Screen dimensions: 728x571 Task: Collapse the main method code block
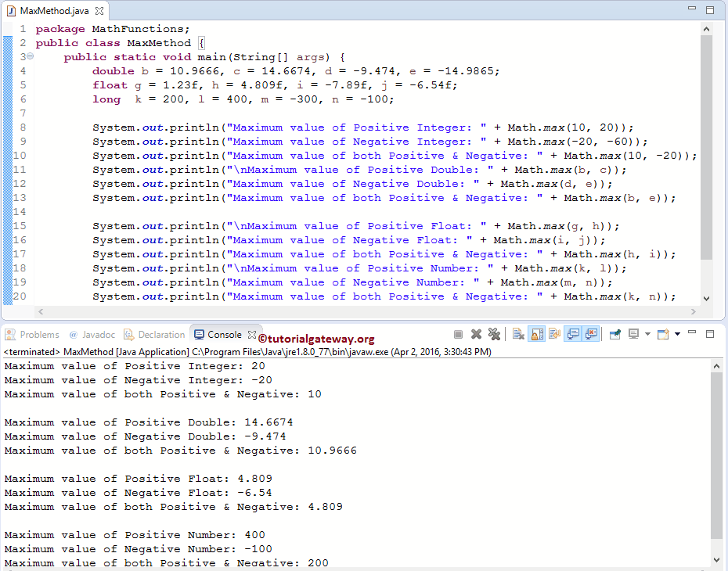coord(30,56)
